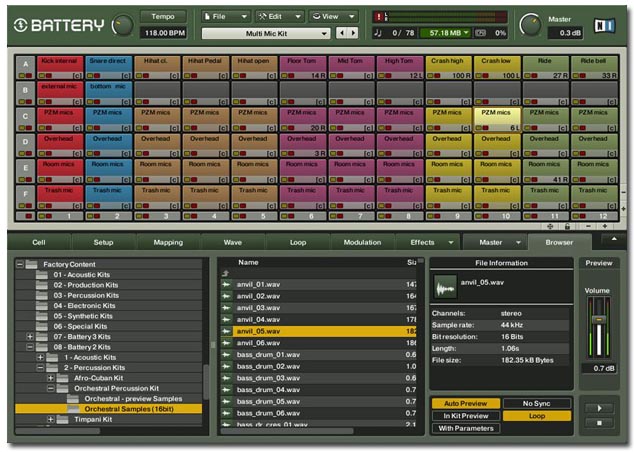The width and height of the screenshot is (634, 452).
Task: Select the Kick internal cell
Action: [x=60, y=68]
